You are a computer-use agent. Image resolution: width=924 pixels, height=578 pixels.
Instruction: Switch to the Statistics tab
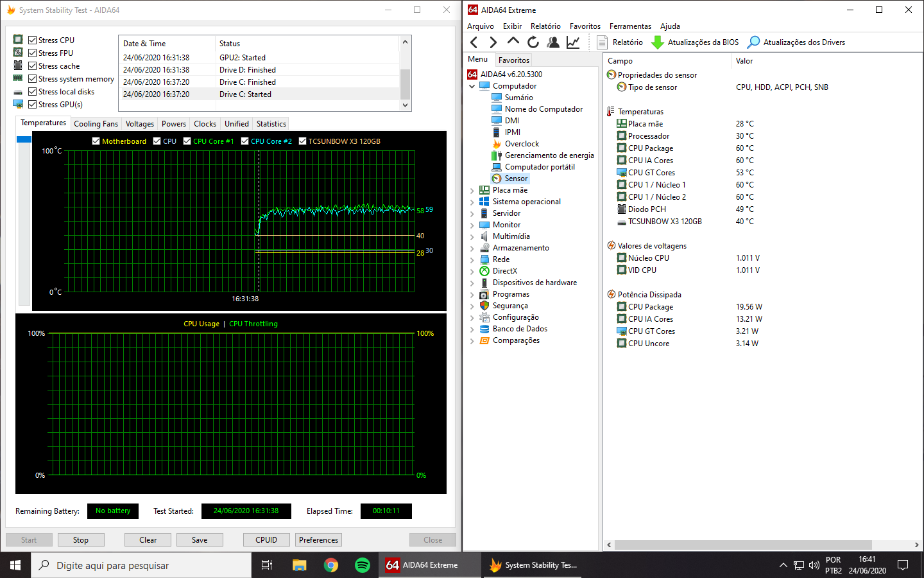[271, 124]
